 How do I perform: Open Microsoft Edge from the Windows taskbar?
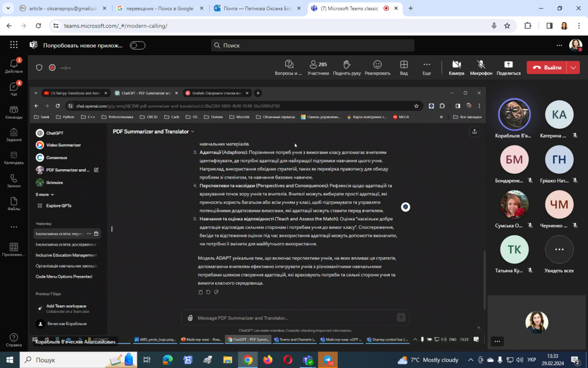click(x=168, y=360)
